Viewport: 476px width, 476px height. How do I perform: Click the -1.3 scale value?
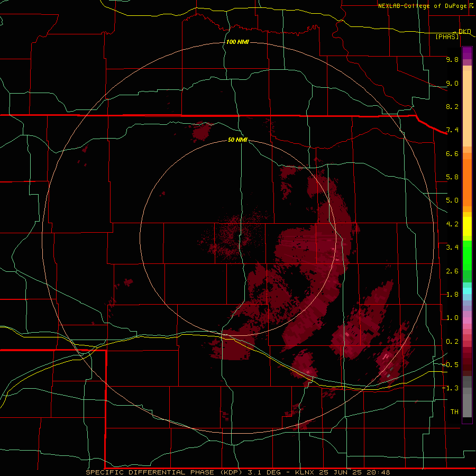pyautogui.click(x=450, y=388)
